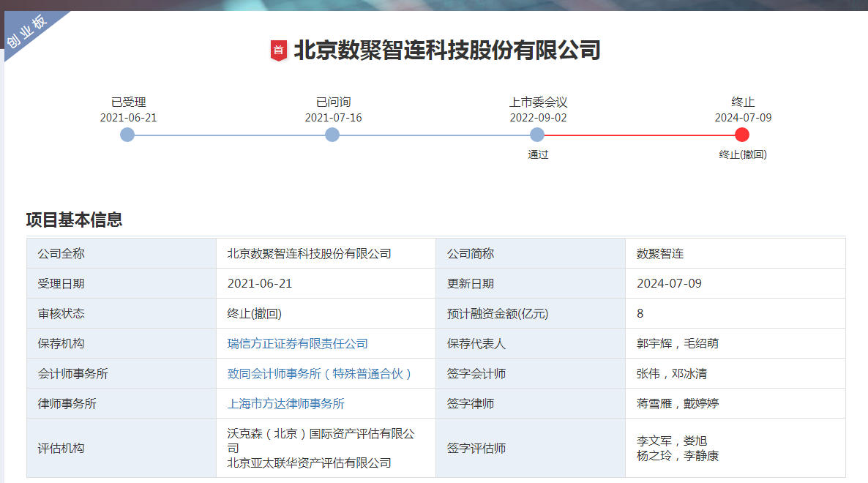Screen dimensions: 868x483
Task: Click the 签字律师 names 蒋雪雁，戴婷婷
Action: [x=678, y=404]
